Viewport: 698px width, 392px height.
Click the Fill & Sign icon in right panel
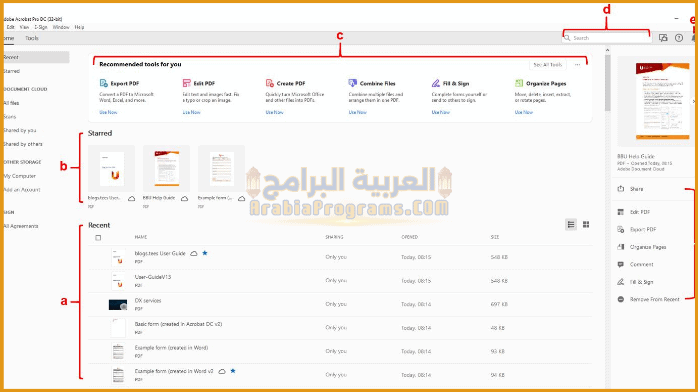[621, 282]
